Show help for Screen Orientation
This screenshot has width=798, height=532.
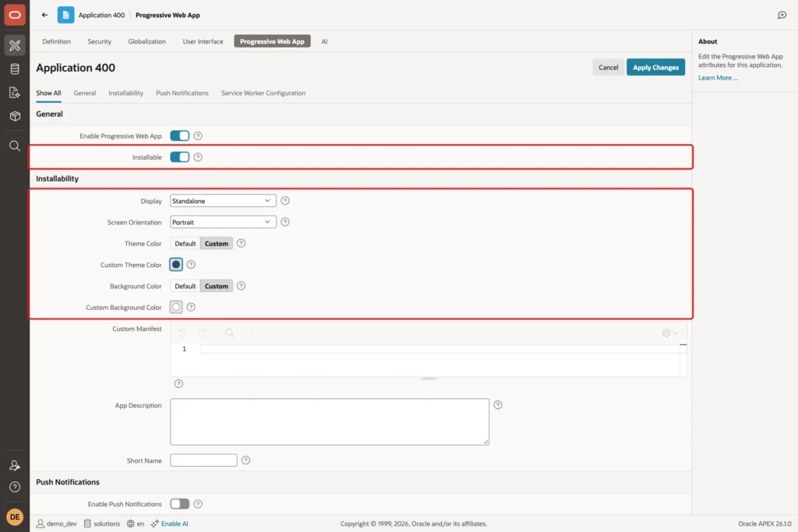pyautogui.click(x=285, y=222)
